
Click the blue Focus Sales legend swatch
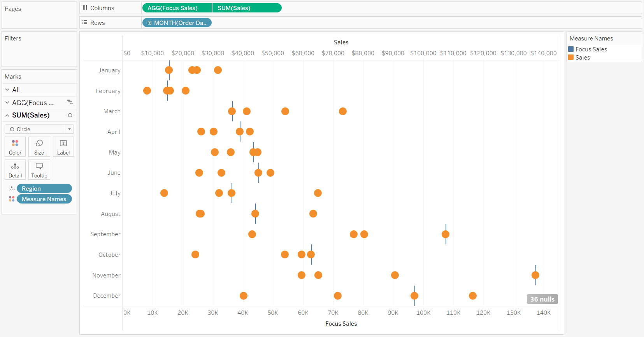(571, 49)
